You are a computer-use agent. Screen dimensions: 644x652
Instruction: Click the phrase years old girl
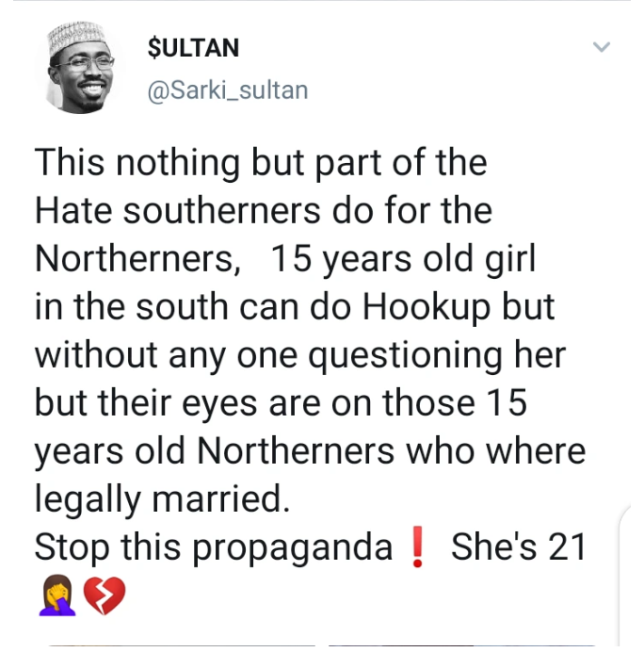(x=429, y=260)
